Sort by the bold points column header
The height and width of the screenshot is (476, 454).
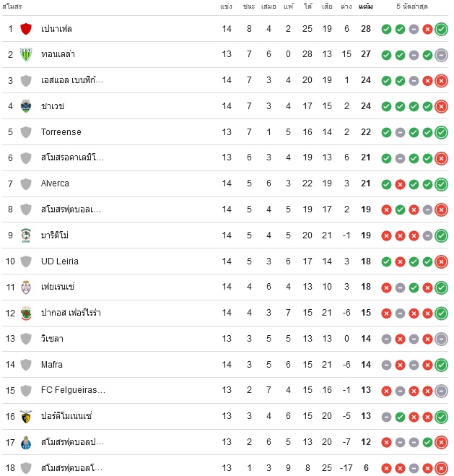pyautogui.click(x=365, y=7)
